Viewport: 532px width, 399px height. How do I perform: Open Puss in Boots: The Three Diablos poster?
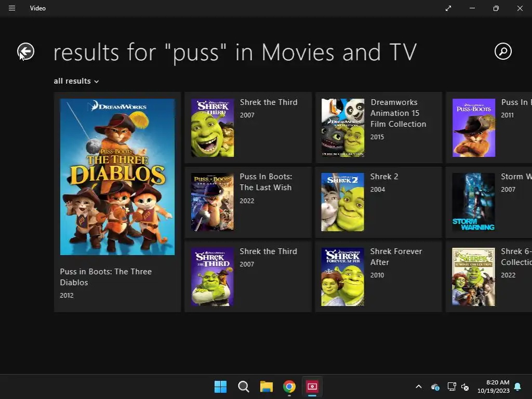117,177
